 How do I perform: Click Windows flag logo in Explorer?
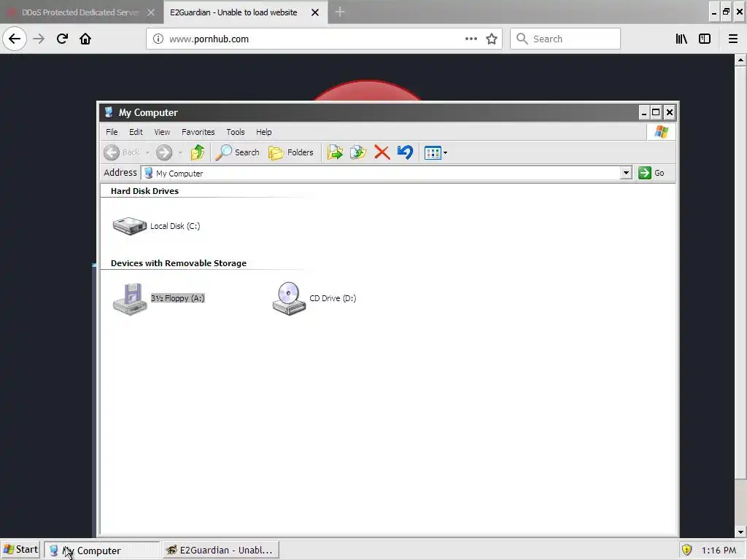pos(661,132)
